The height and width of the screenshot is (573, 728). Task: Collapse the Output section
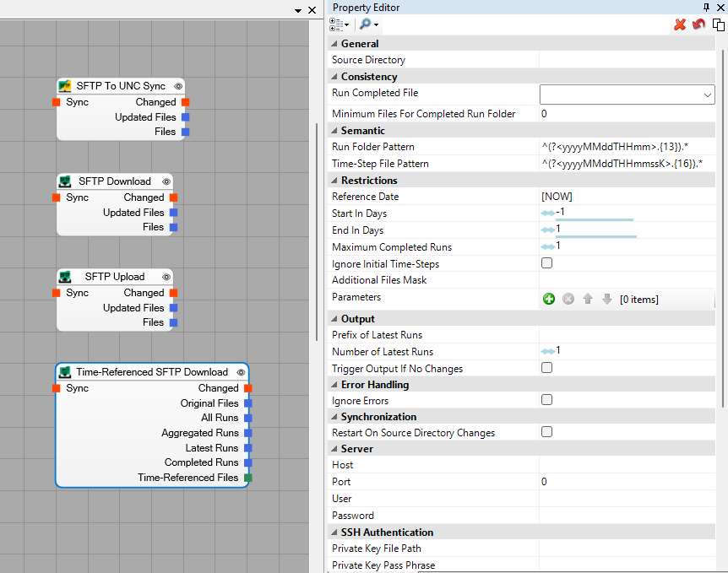pyautogui.click(x=334, y=319)
